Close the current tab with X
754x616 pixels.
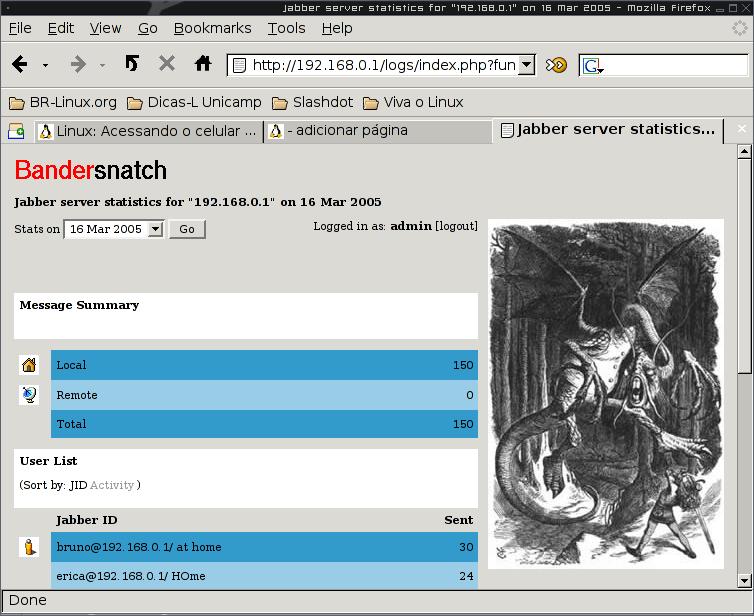(741, 128)
